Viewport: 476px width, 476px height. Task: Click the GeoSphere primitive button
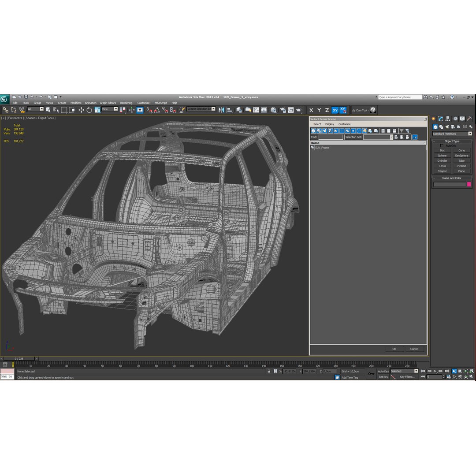(x=461, y=156)
